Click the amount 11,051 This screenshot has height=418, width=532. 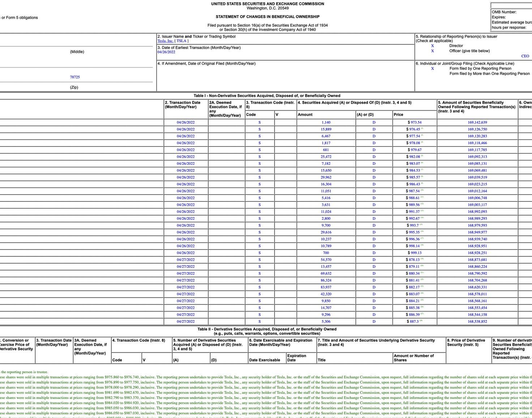point(326,191)
